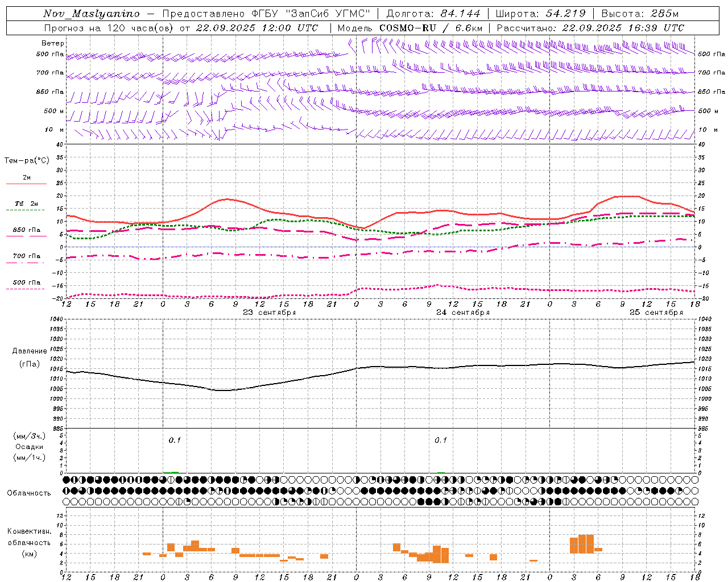Click the '23 сентября' date label
The image size is (728, 582).
click(269, 313)
